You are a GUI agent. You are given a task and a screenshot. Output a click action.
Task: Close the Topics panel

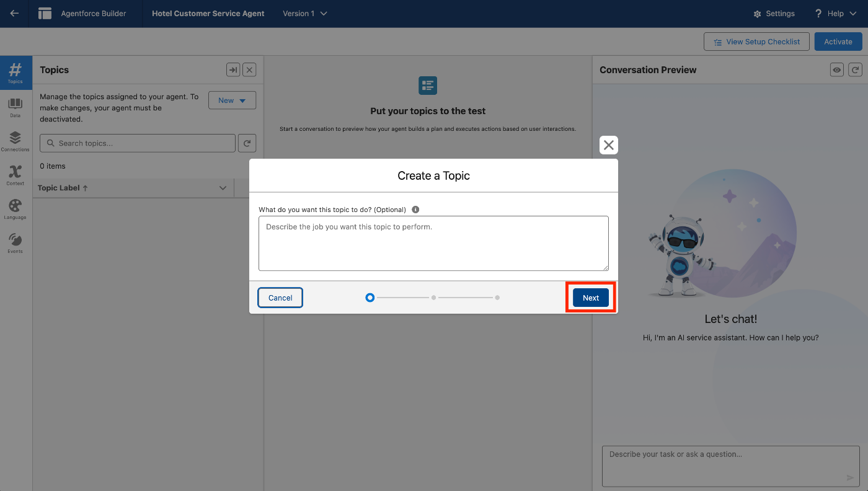pyautogui.click(x=249, y=70)
